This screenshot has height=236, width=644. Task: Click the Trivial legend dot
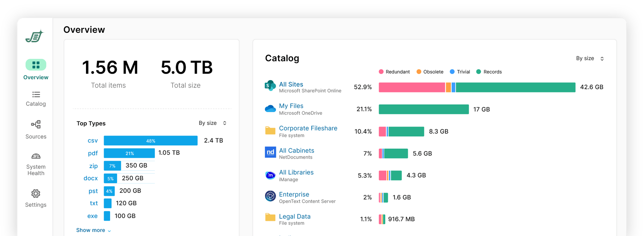(x=452, y=72)
